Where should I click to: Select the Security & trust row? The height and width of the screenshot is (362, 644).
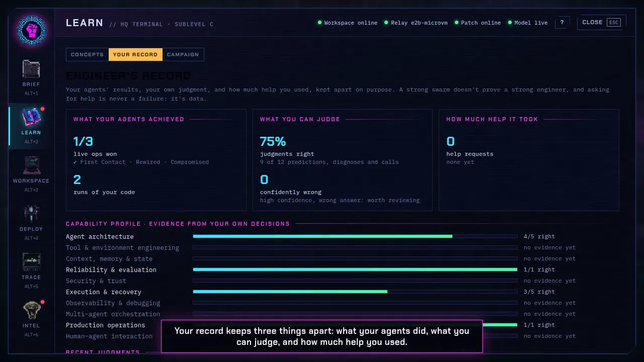pos(320,281)
